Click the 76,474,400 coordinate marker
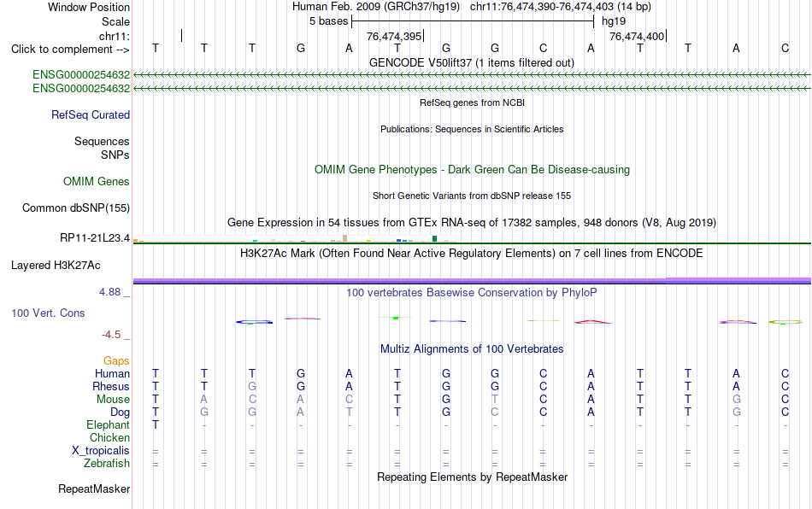The height and width of the screenshot is (509, 812). [x=638, y=36]
